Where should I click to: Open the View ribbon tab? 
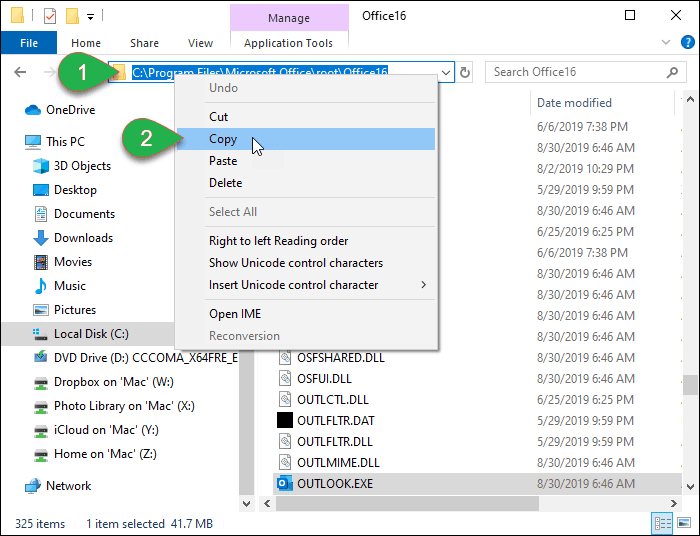point(200,43)
